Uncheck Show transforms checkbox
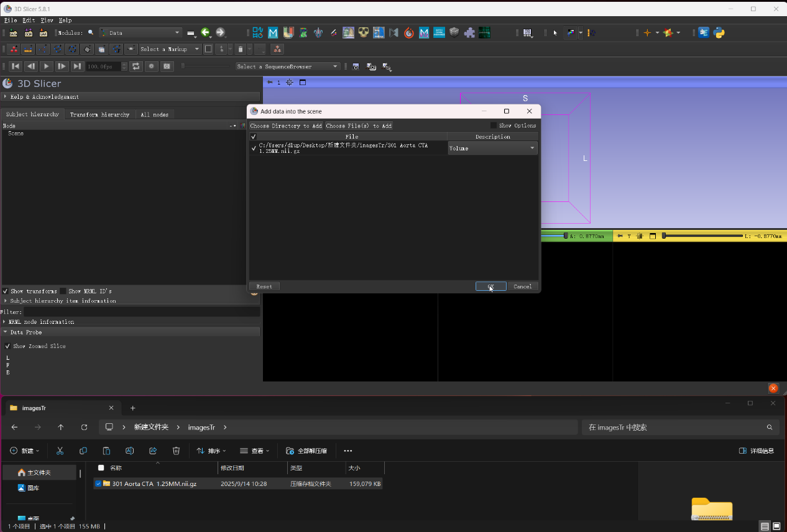Viewport: 787px width, 532px height. click(6, 291)
